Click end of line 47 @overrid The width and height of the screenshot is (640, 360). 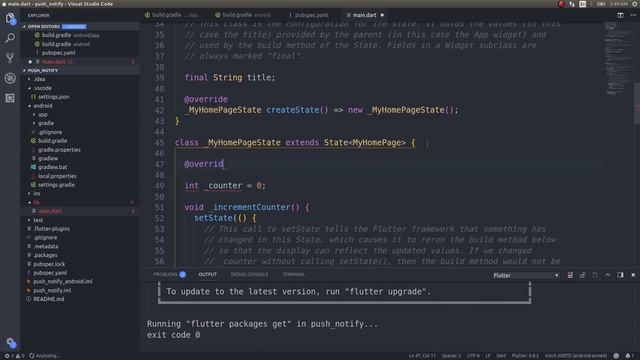[224, 164]
